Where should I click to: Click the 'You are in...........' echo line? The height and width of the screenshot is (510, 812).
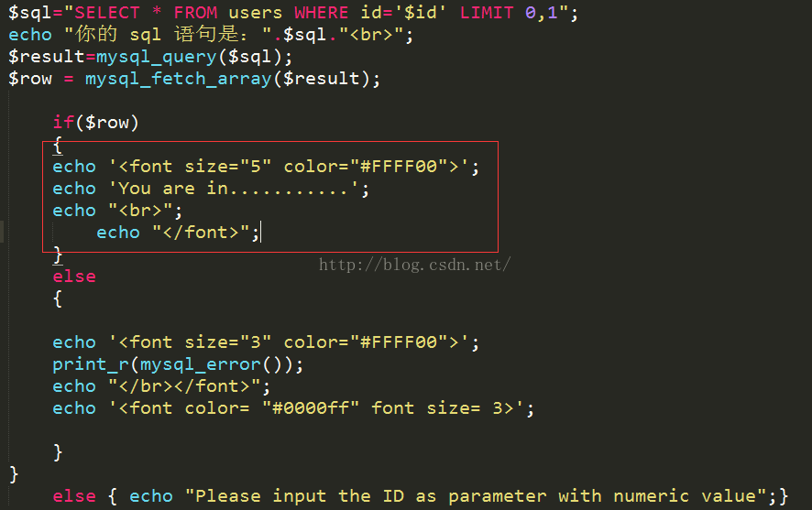[x=211, y=189]
